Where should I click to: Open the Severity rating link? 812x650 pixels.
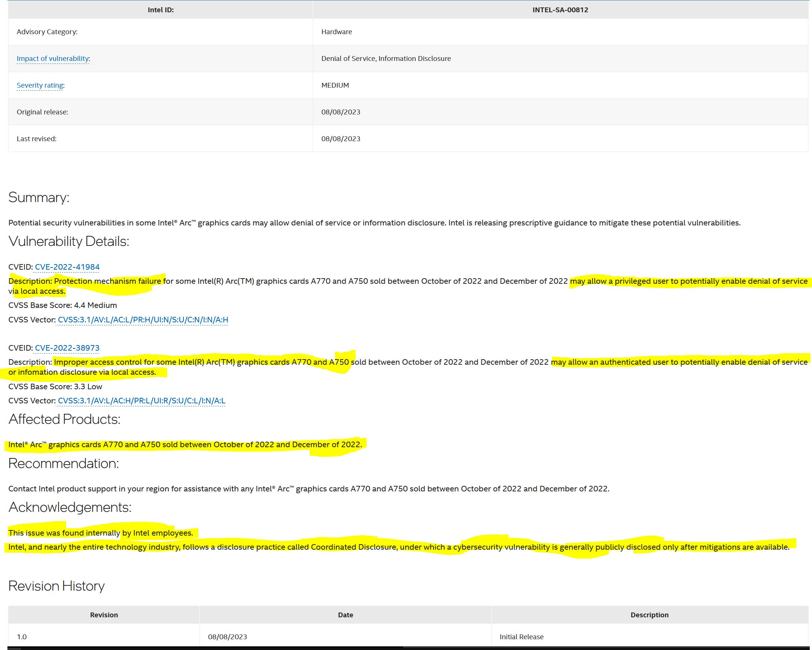point(39,85)
